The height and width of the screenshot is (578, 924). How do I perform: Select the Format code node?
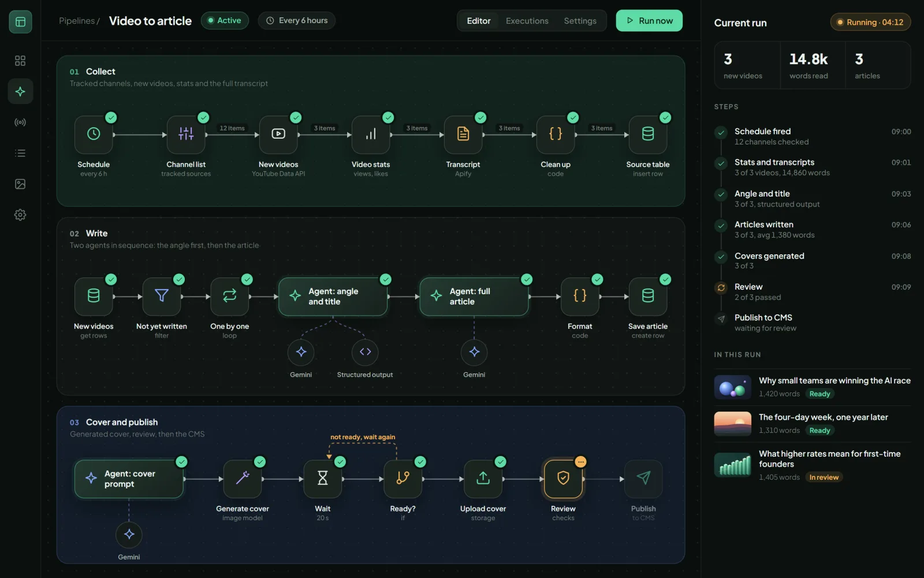point(580,296)
